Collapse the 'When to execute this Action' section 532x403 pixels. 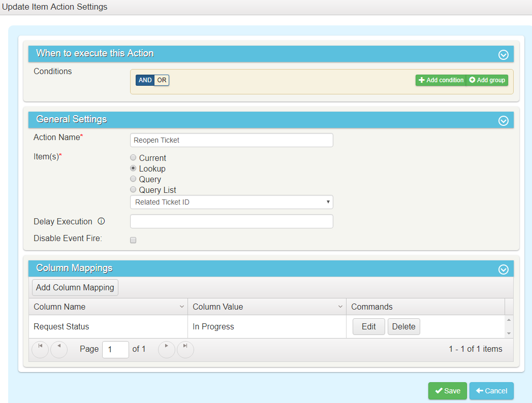[503, 54]
